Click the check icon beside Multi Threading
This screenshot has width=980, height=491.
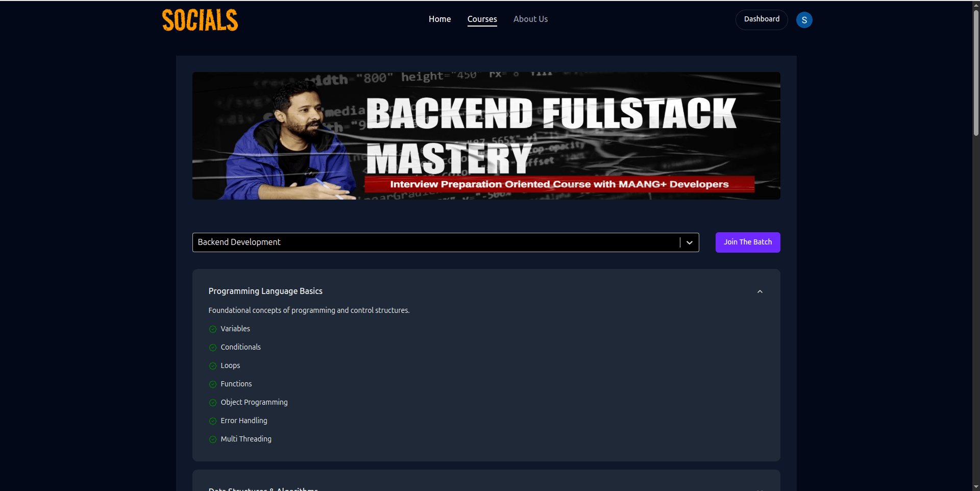tap(213, 439)
